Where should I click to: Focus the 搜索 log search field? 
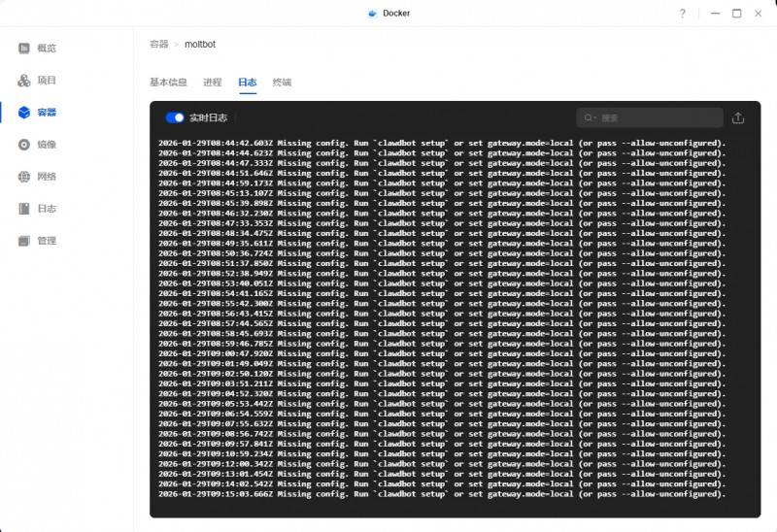[x=650, y=117]
